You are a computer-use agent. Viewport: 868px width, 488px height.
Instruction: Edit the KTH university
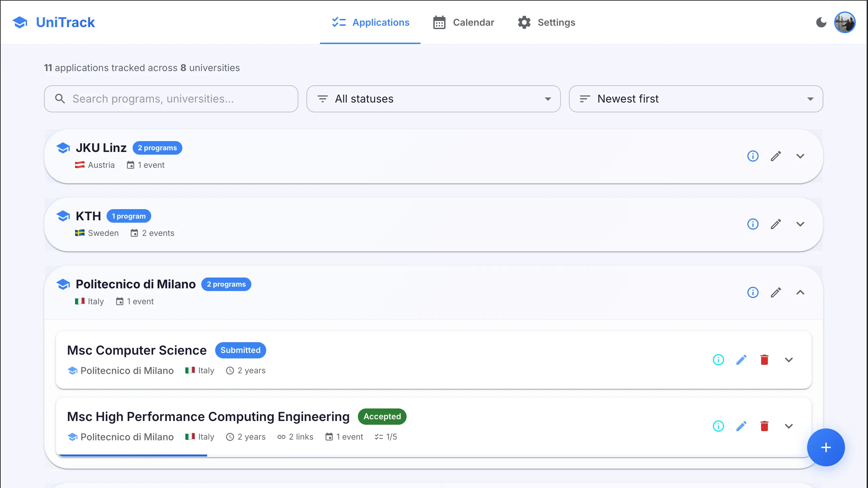pyautogui.click(x=776, y=224)
